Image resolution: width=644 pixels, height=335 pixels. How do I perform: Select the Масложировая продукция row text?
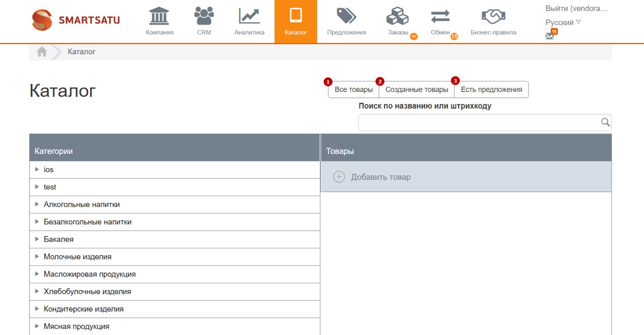tap(90, 274)
